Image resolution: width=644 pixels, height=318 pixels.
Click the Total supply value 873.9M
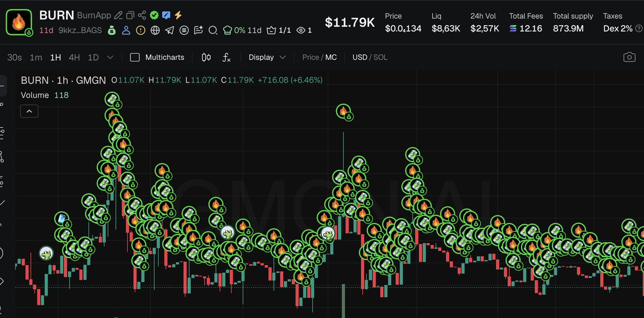568,29
